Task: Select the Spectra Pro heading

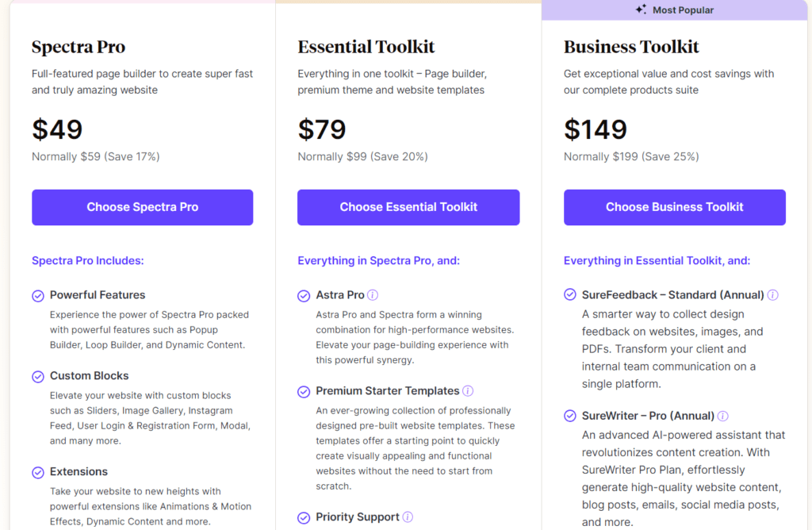Action: [79, 48]
